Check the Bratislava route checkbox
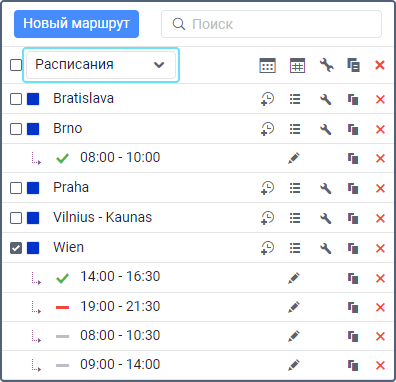Image resolution: width=396 pixels, height=382 pixels. pyautogui.click(x=16, y=99)
